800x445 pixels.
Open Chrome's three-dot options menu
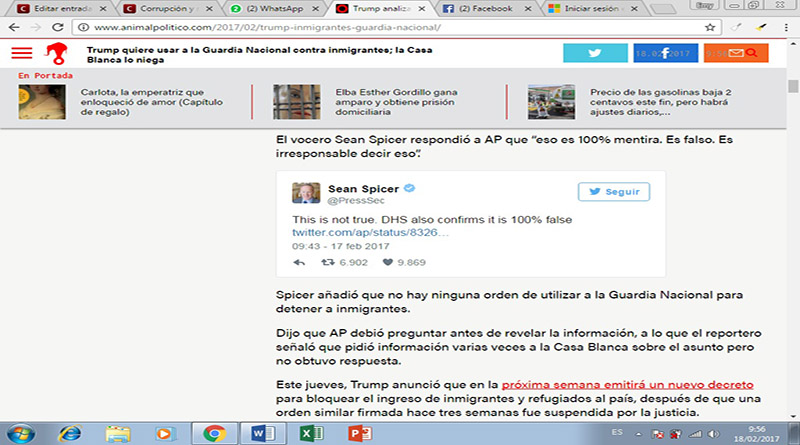pos(784,28)
